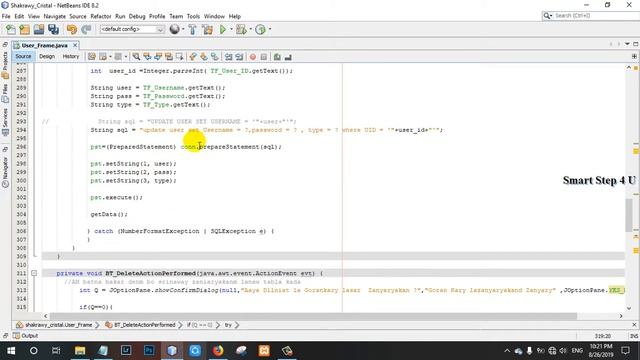Click the Uncomment editor toolbar icon

288,57
